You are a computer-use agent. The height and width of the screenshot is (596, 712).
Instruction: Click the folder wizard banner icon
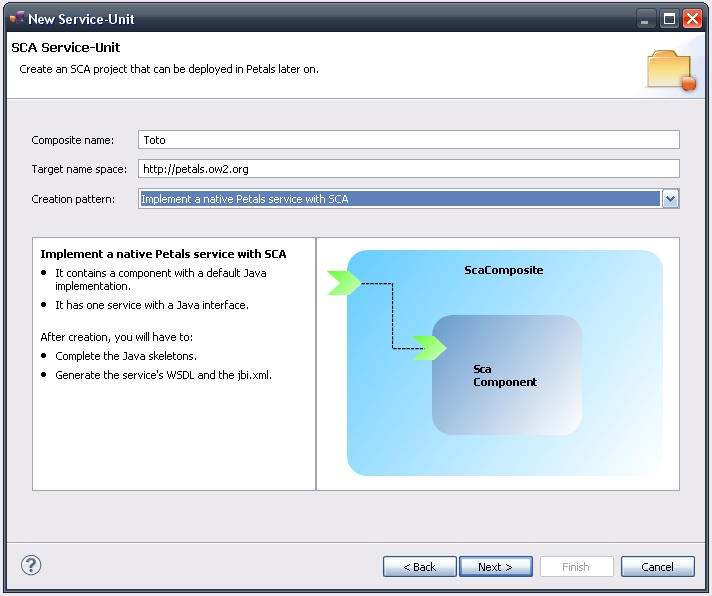[x=670, y=70]
